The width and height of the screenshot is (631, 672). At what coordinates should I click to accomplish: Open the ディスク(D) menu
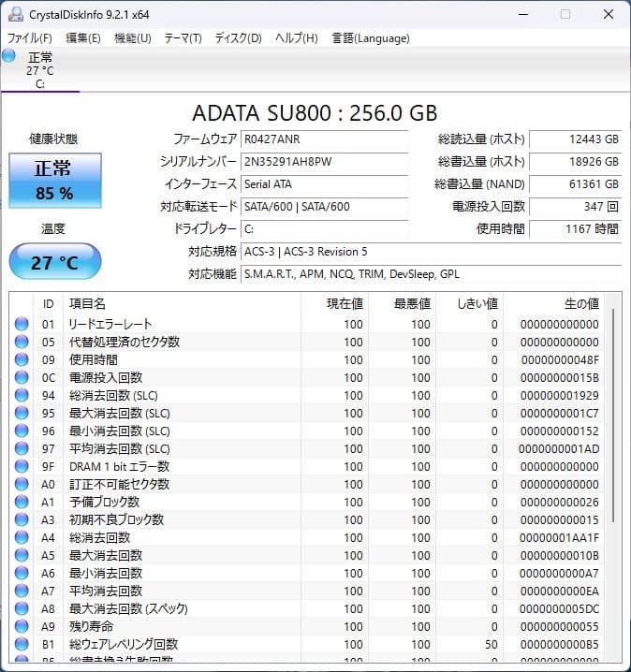point(239,38)
